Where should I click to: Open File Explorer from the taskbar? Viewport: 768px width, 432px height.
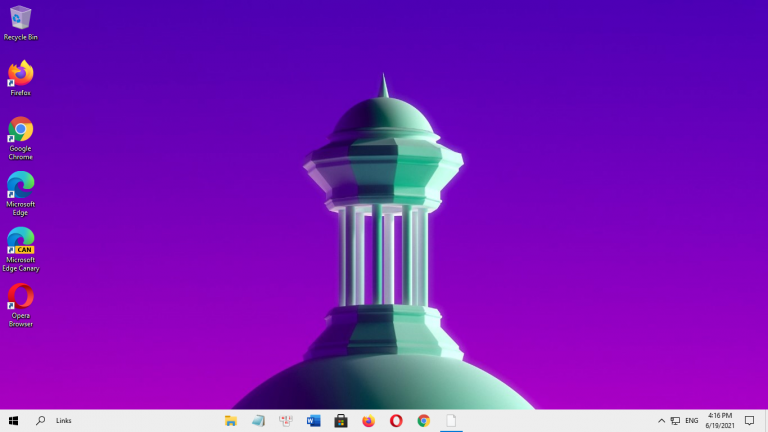pyautogui.click(x=231, y=421)
